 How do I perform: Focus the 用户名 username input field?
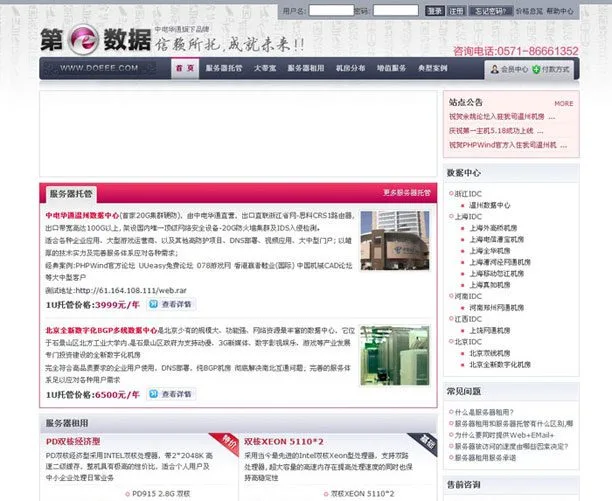pyautogui.click(x=331, y=10)
